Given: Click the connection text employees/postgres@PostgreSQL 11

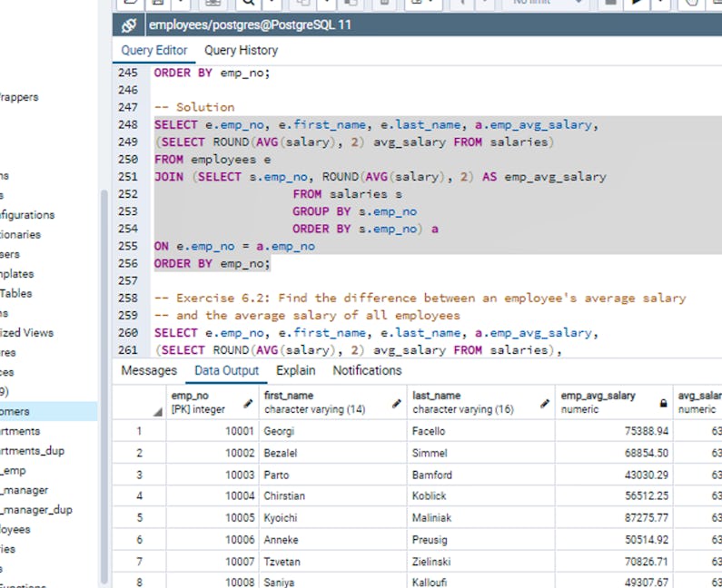Looking at the screenshot, I should pyautogui.click(x=250, y=24).
